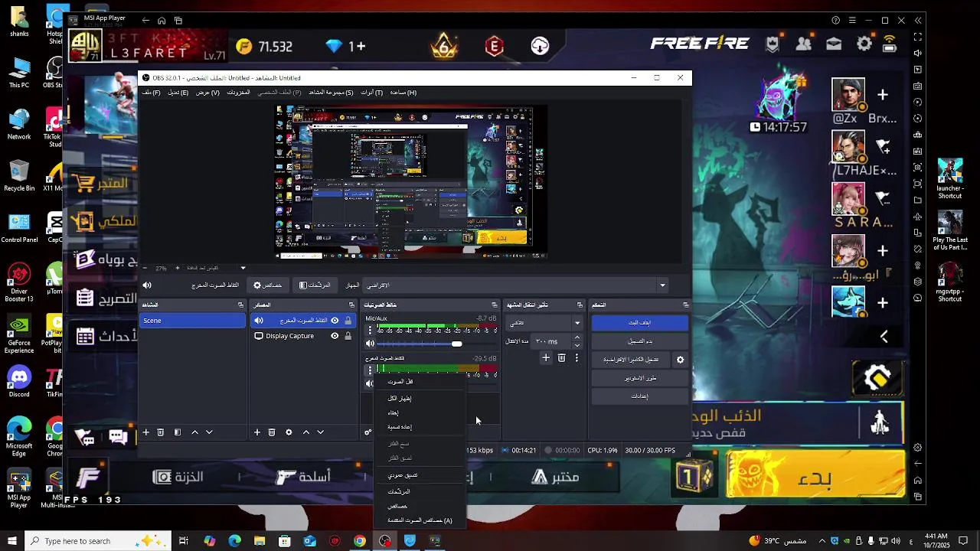980x551 pixels.
Task: Open audio mixer advanced gear icon
Action: pos(368,432)
